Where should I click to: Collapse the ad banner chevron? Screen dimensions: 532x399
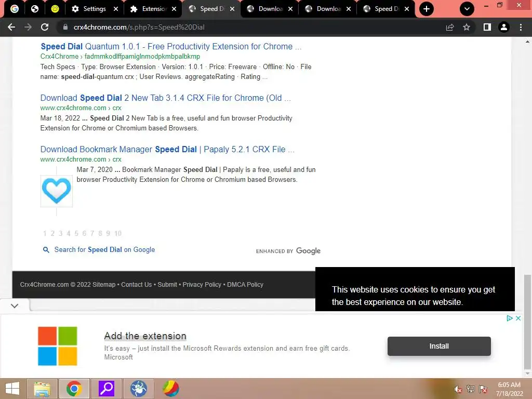point(14,305)
